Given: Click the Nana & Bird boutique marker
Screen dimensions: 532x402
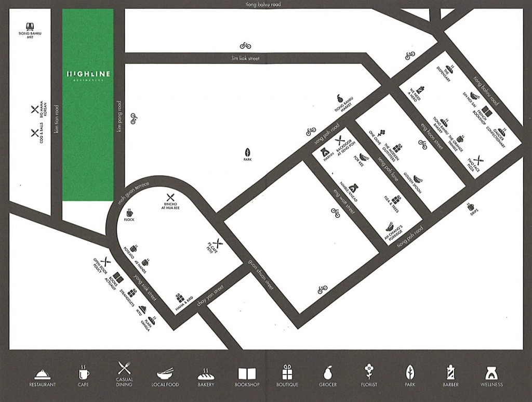Looking at the screenshot, I should click(180, 298).
